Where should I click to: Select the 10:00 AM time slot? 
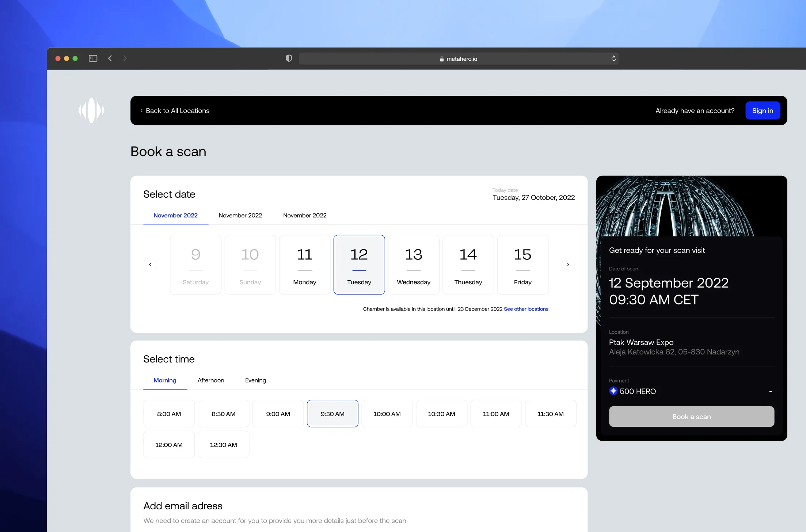click(387, 413)
